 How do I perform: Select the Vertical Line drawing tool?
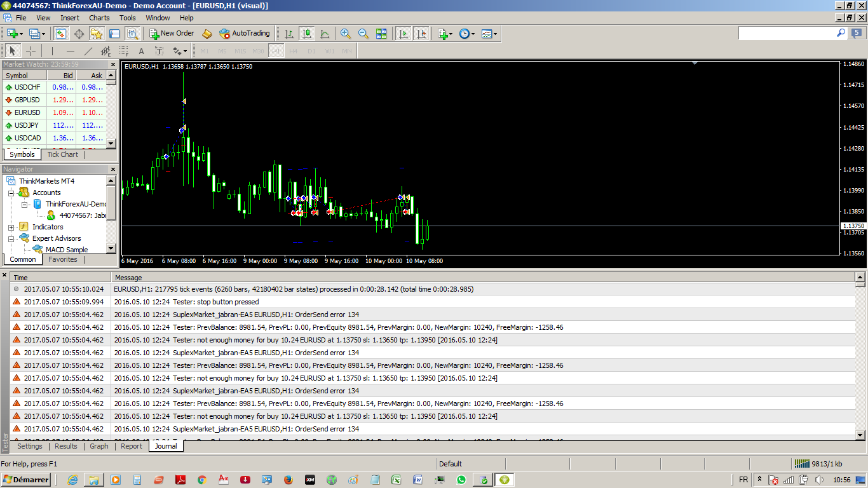(52, 51)
